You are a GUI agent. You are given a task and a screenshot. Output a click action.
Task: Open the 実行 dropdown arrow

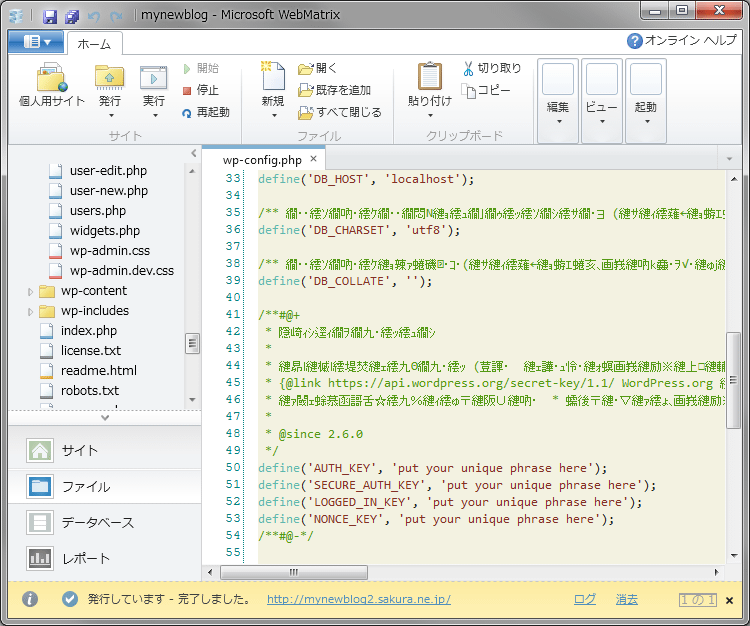[155, 115]
